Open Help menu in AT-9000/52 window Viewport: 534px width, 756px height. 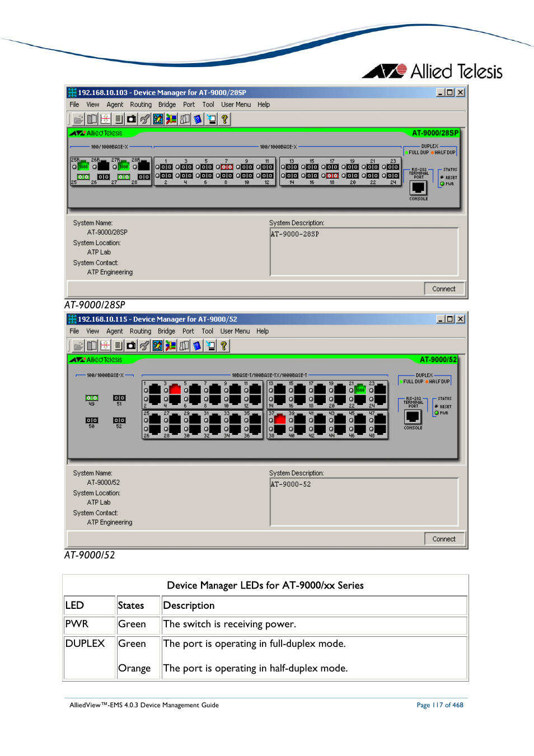[263, 331]
